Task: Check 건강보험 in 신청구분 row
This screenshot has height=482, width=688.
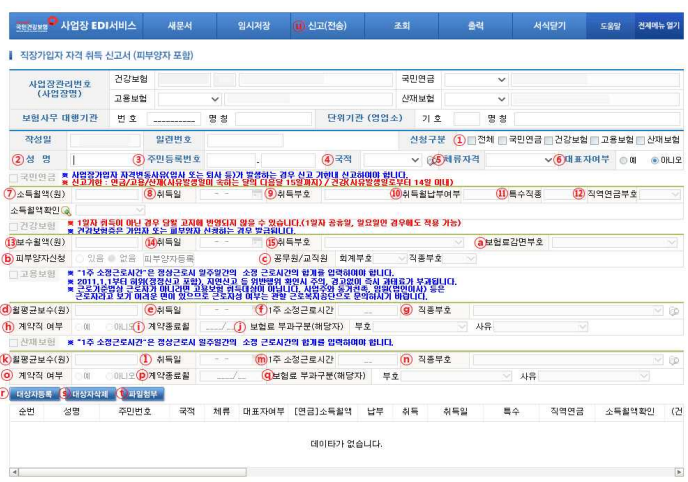Action: pos(548,140)
